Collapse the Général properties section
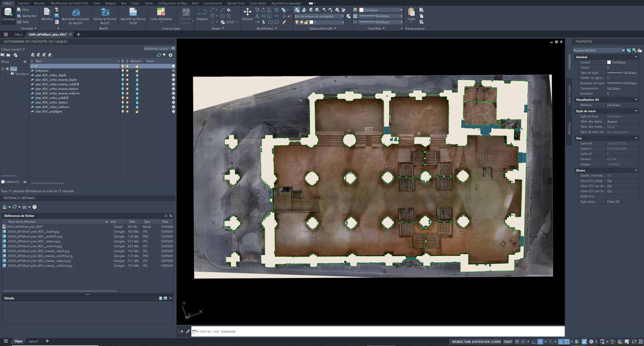 click(636, 57)
